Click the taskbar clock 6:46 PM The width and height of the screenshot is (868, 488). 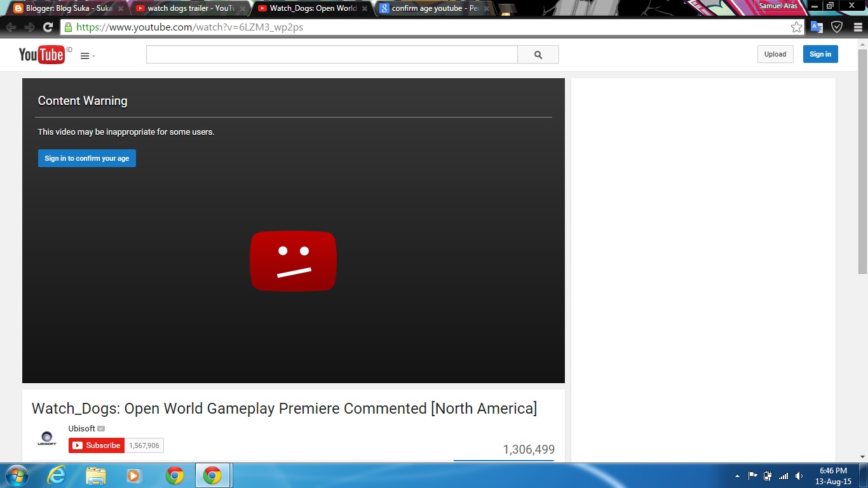[833, 471]
